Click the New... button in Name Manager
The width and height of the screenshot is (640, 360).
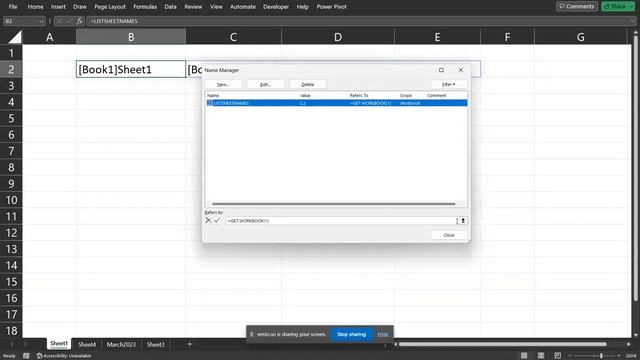(223, 84)
